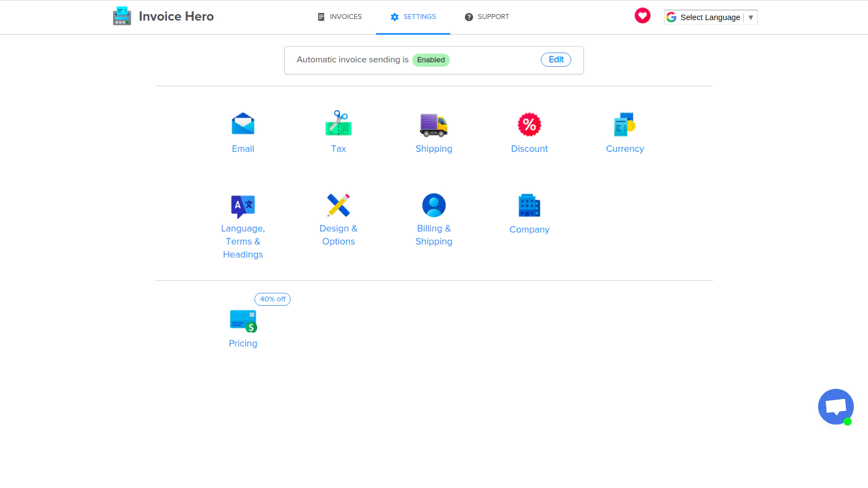
Task: Switch to the INVOICES tab
Action: coord(339,16)
